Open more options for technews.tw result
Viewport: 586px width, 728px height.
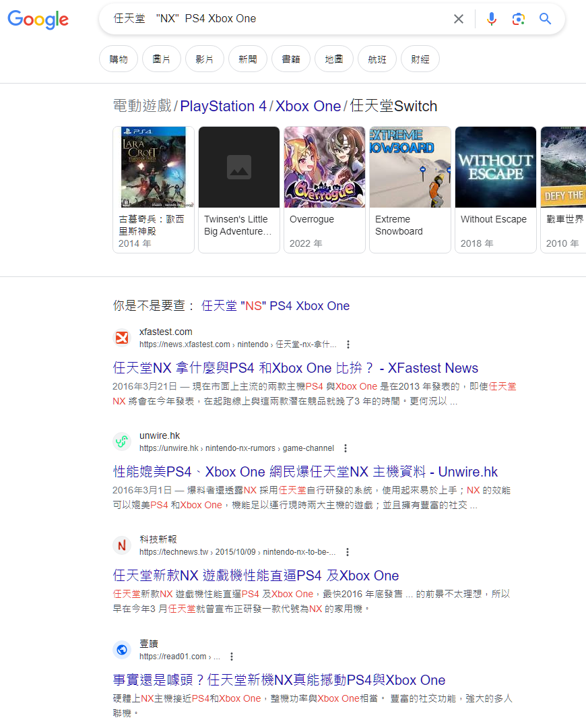348,552
